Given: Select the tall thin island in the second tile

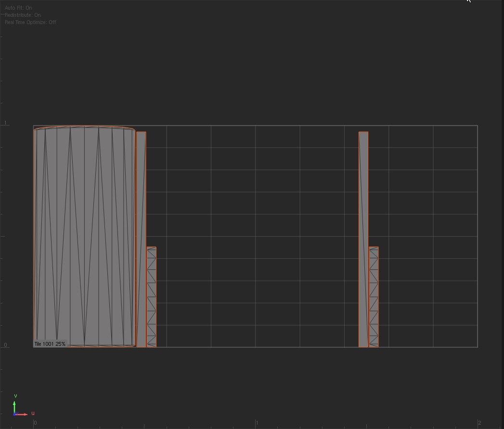Looking at the screenshot, I should tap(363, 239).
